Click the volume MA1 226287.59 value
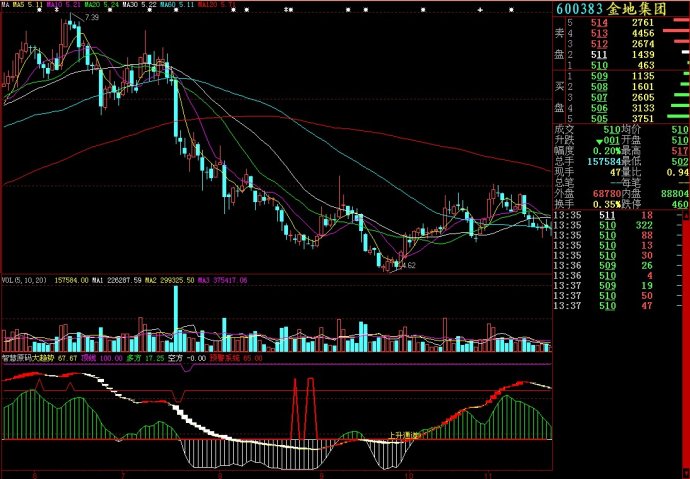Viewport: 690px width, 479px height. (118, 280)
